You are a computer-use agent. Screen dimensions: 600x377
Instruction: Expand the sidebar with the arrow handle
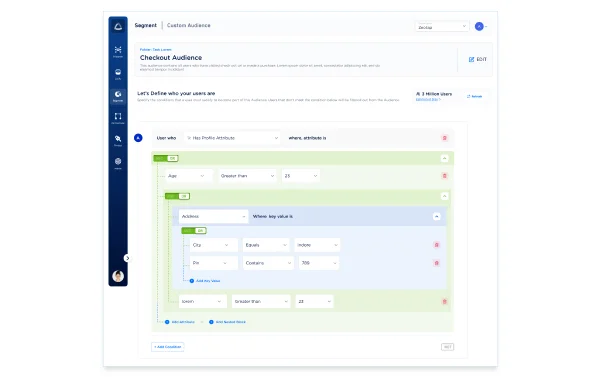coord(127,258)
